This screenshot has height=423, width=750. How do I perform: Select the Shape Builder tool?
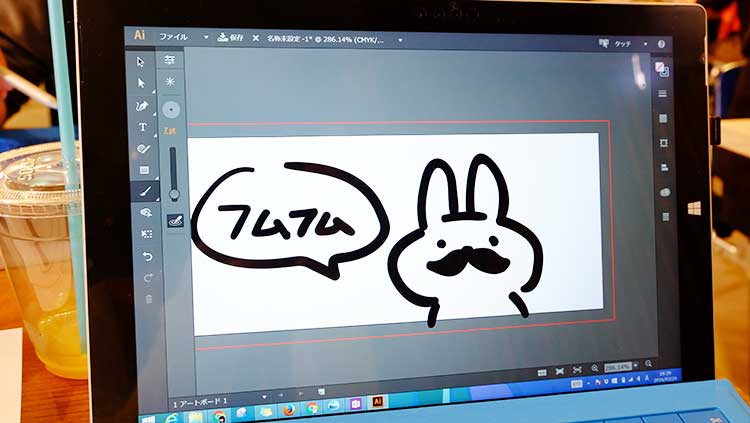pos(146,212)
